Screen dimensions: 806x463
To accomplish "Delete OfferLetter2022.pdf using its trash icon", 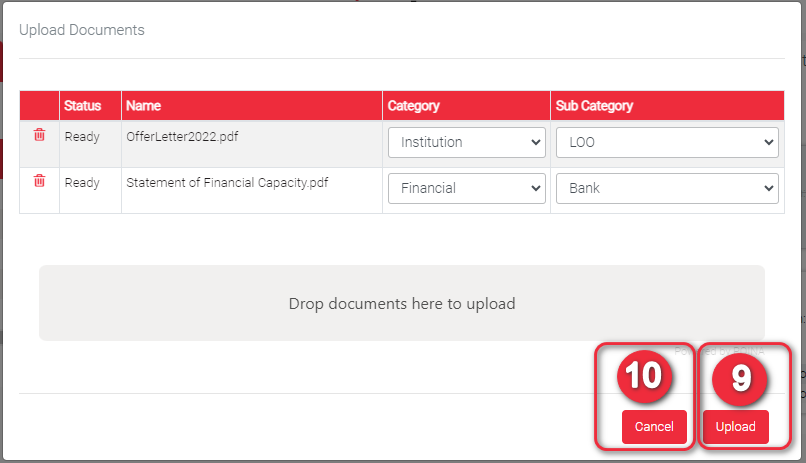I will pos(39,135).
